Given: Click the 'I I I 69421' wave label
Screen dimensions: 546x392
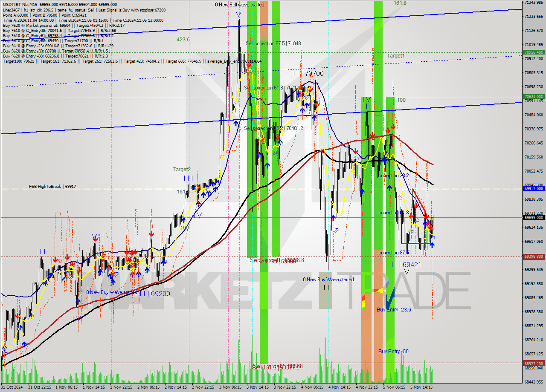Looking at the screenshot, I should (406, 265).
